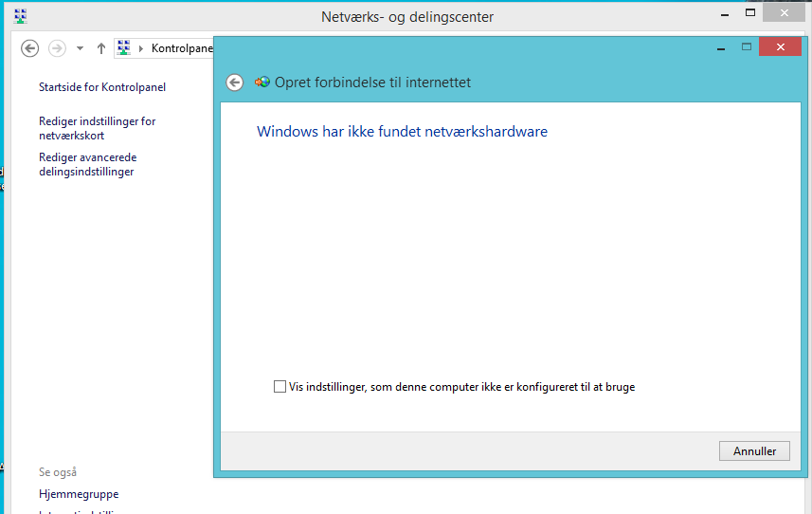Viewport: 812px width, 514px height.
Task: Open the Hjemmegruppe link
Action: point(79,494)
